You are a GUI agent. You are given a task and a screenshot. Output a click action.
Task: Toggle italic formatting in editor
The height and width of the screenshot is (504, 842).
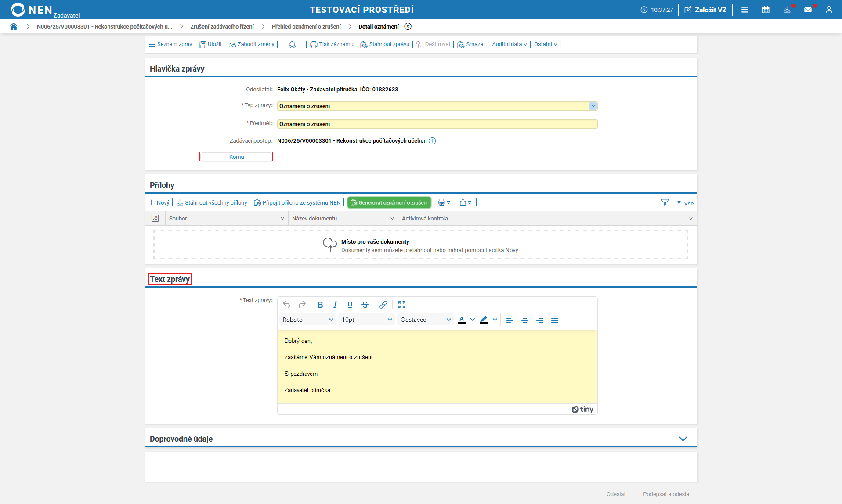point(335,305)
